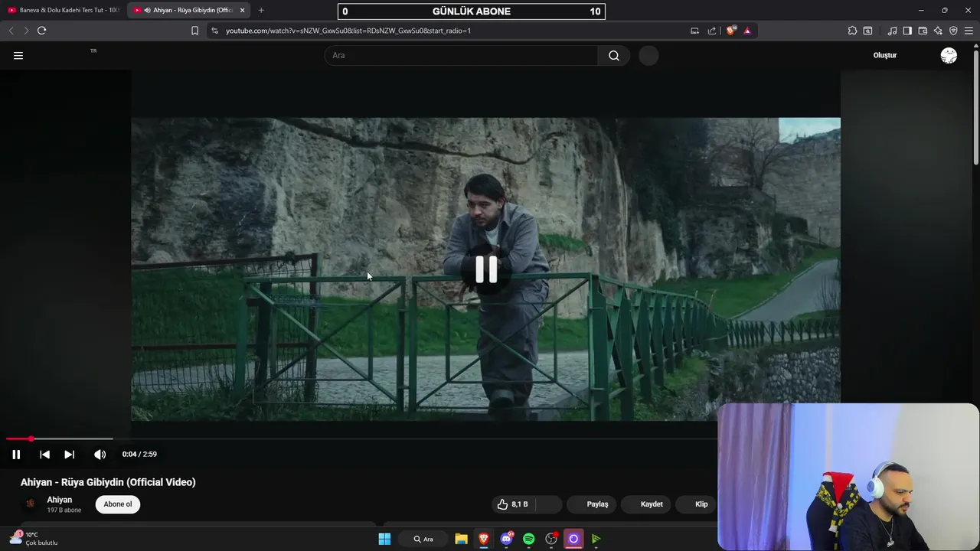The height and width of the screenshot is (551, 980).
Task: Subscribe with Abone ol button
Action: 118,504
